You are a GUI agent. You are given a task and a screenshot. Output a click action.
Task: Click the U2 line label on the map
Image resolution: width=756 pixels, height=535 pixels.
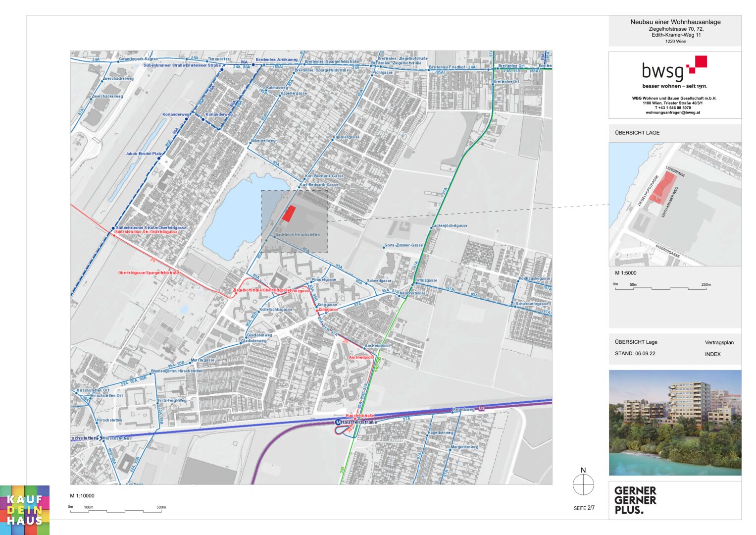[x=481, y=408]
